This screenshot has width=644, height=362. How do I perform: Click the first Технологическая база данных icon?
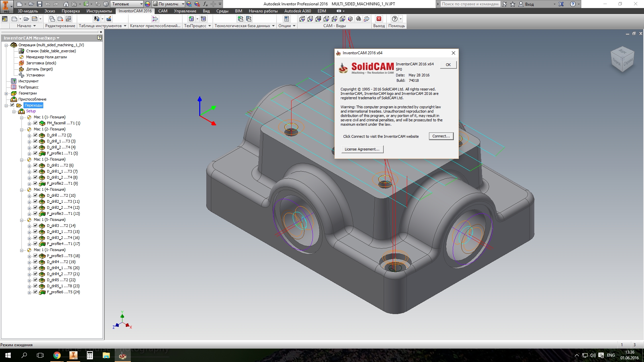(240, 19)
